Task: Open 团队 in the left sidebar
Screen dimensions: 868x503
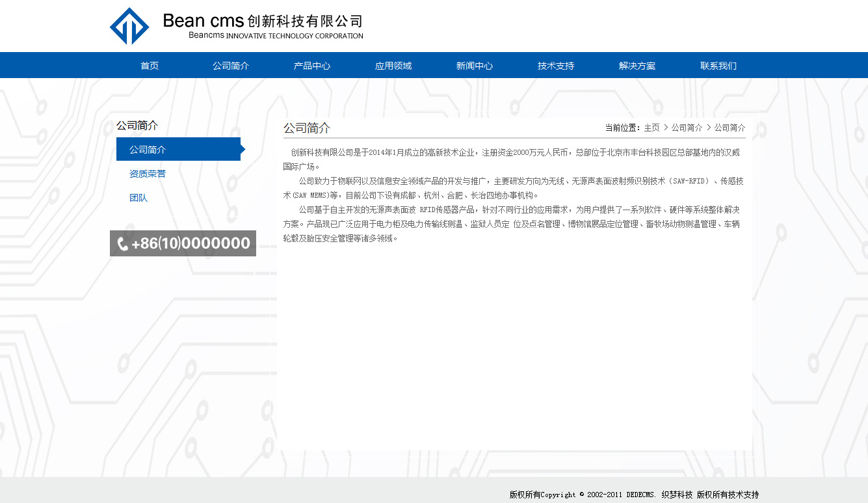Action: pos(138,198)
